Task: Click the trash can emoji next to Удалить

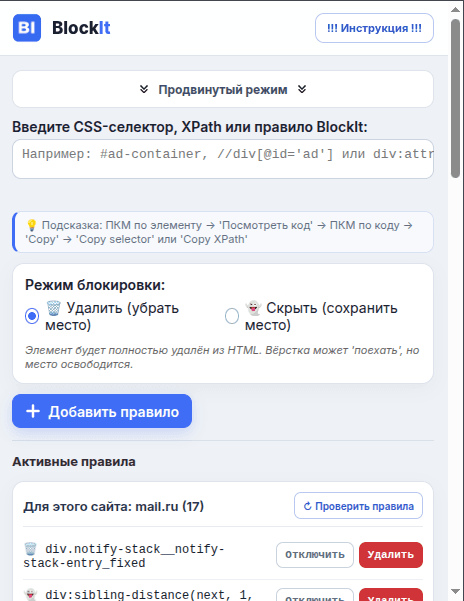Action: (53, 308)
